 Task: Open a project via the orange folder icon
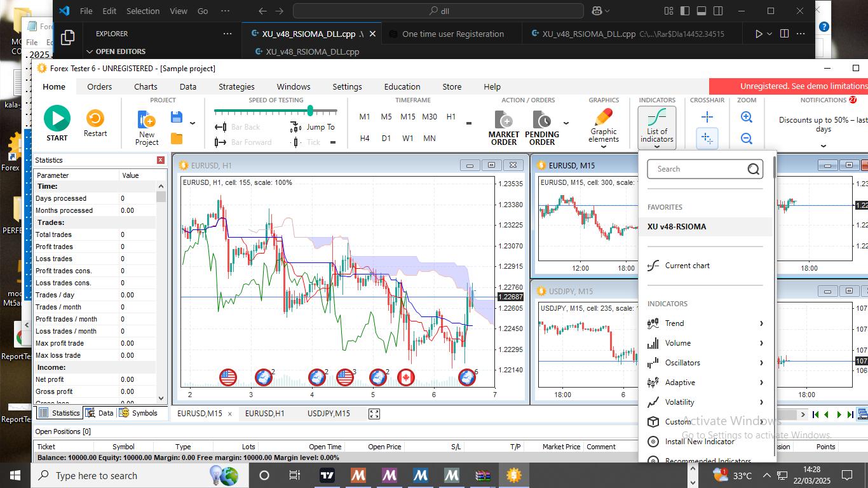coord(177,139)
